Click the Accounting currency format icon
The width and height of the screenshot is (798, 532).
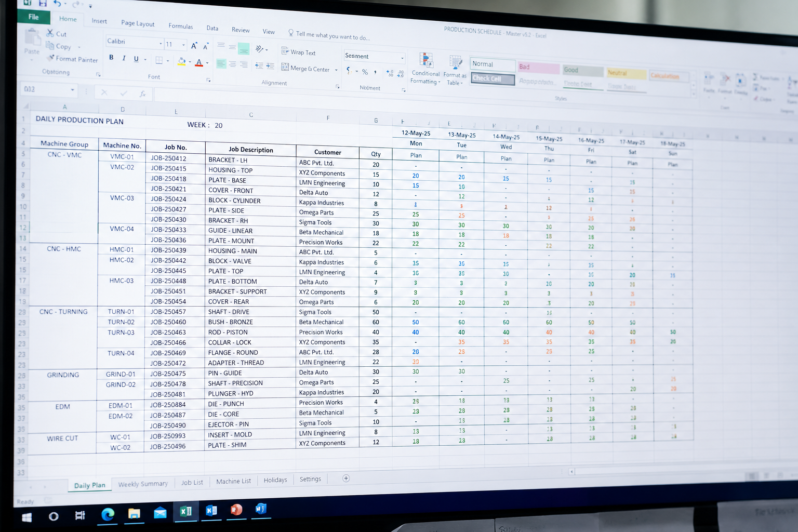click(x=349, y=70)
